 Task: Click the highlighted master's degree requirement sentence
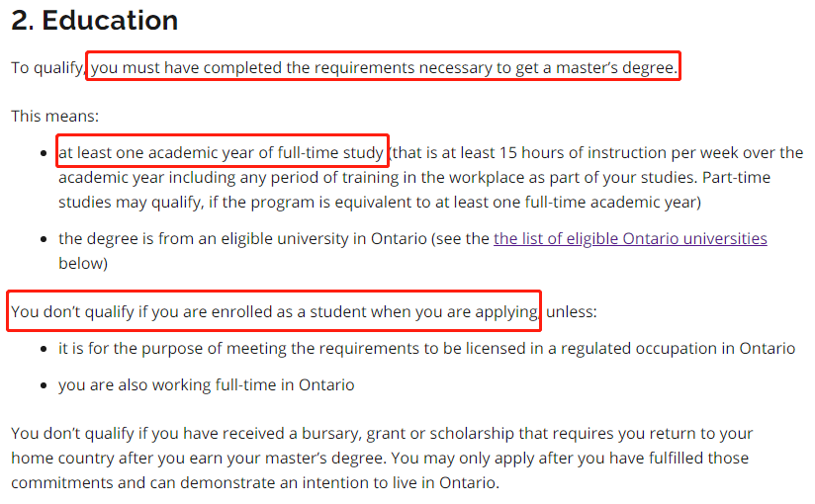coord(384,68)
